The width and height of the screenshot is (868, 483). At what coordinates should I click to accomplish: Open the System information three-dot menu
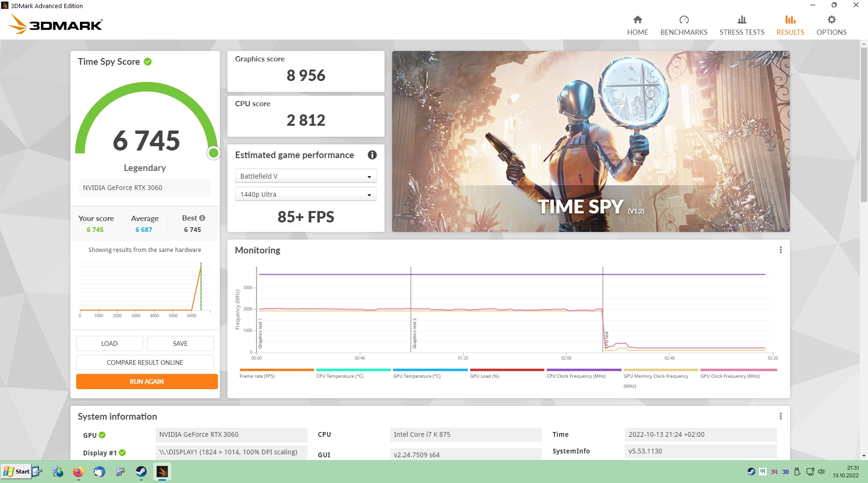point(780,416)
